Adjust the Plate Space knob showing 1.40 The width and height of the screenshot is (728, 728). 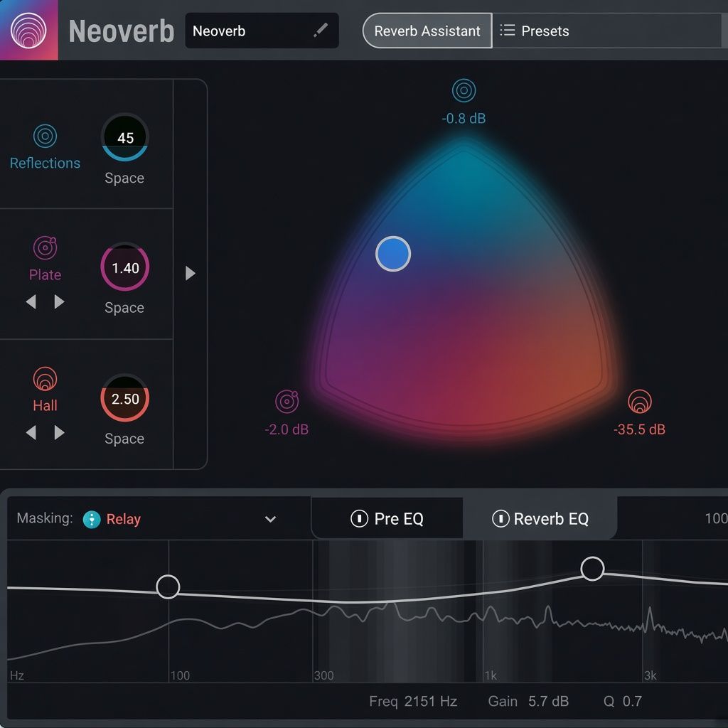(x=125, y=267)
